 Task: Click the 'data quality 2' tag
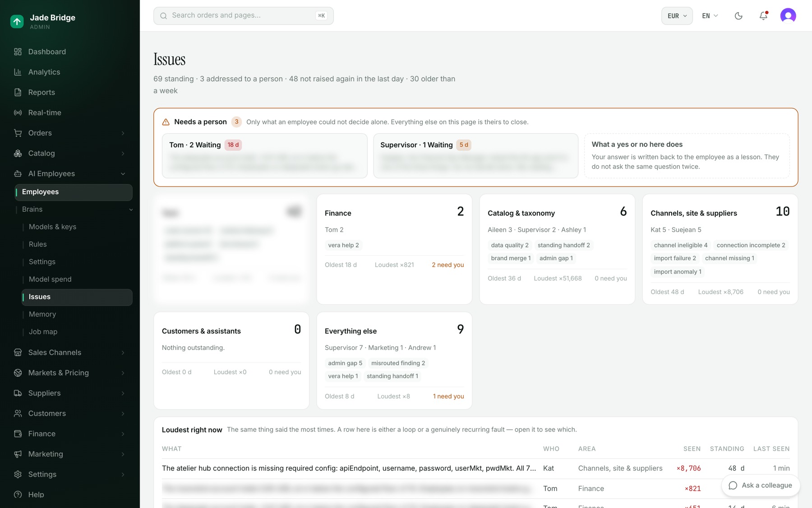pos(510,245)
